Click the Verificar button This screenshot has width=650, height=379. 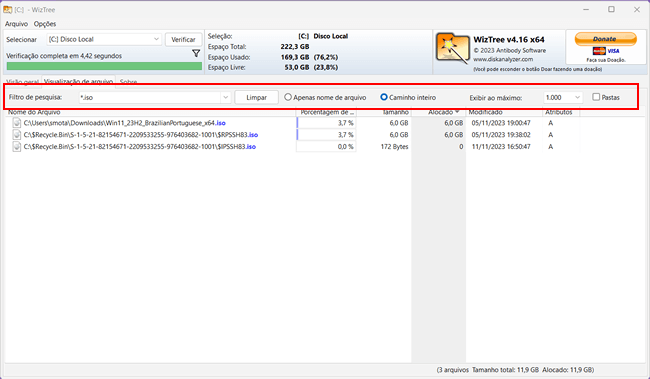coord(183,39)
